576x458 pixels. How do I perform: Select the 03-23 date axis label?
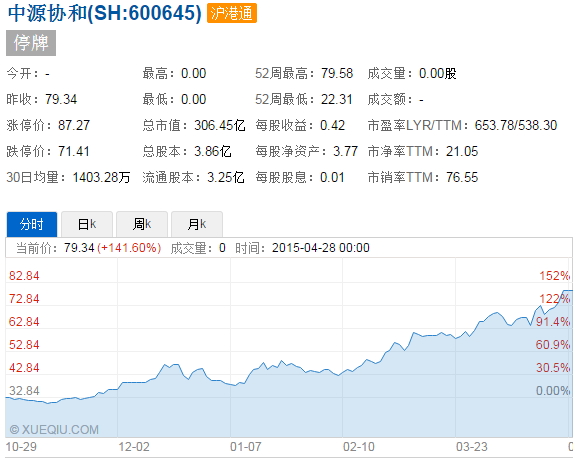tap(472, 447)
